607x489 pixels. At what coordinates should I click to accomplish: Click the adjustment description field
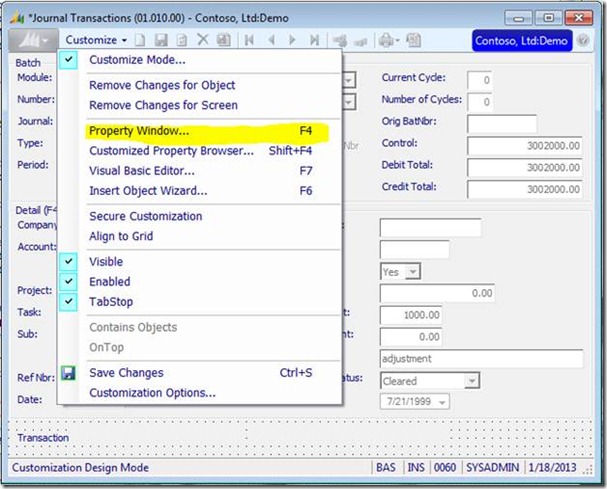(482, 359)
